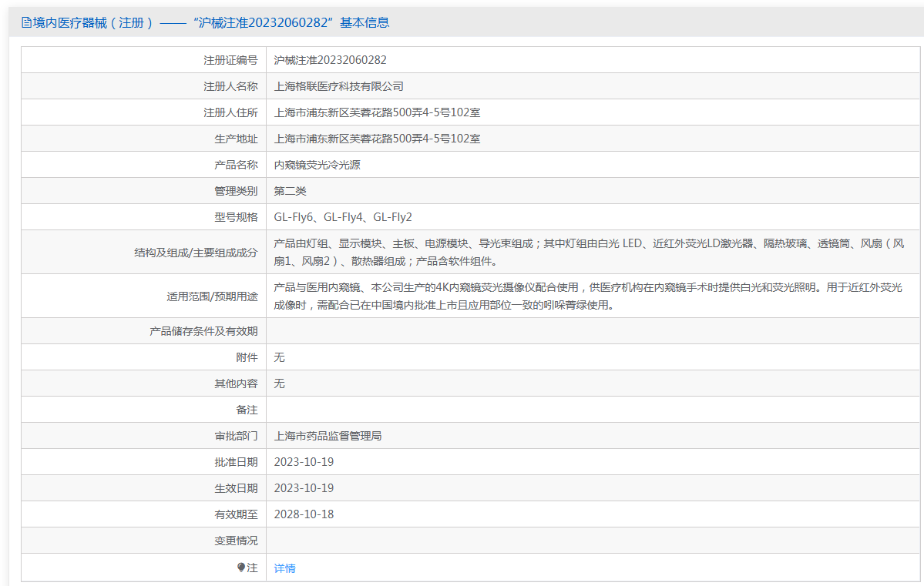Select approval department 上海市药品监督管理局
This screenshot has height=586, width=924.
pos(328,436)
